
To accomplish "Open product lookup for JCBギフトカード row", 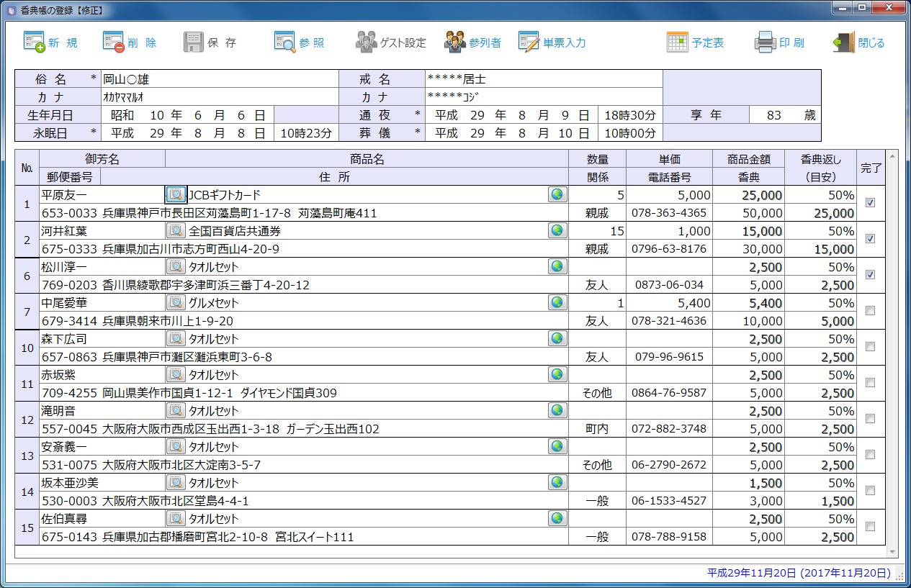I will [x=175, y=194].
